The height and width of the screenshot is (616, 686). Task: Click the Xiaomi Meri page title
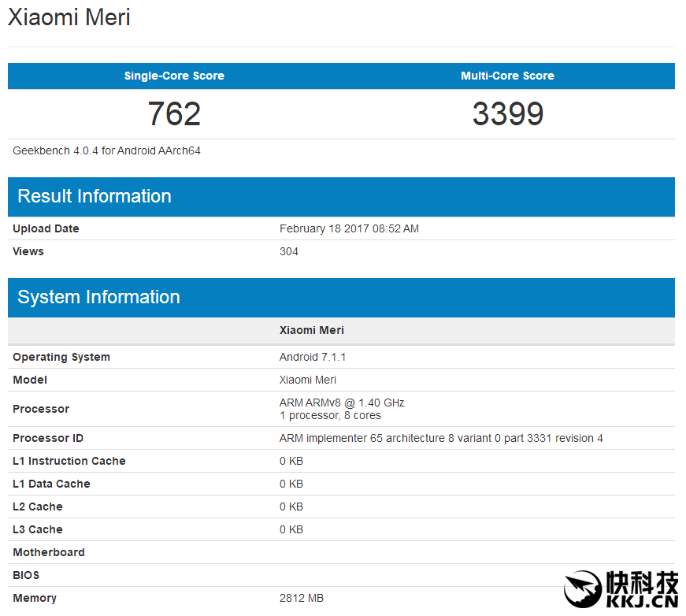tap(69, 17)
